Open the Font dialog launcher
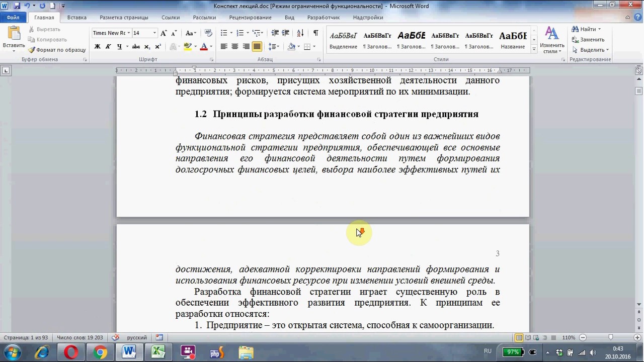 (x=212, y=60)
